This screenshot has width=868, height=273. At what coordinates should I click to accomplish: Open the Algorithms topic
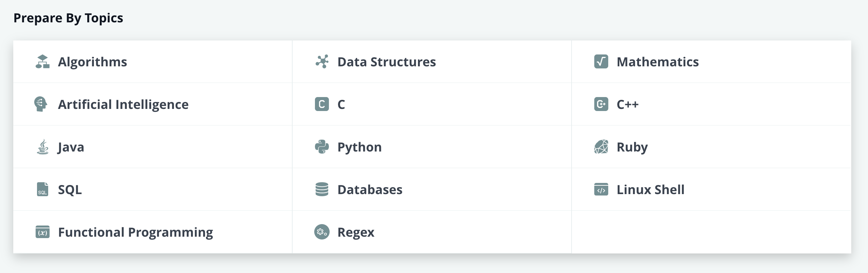[93, 61]
